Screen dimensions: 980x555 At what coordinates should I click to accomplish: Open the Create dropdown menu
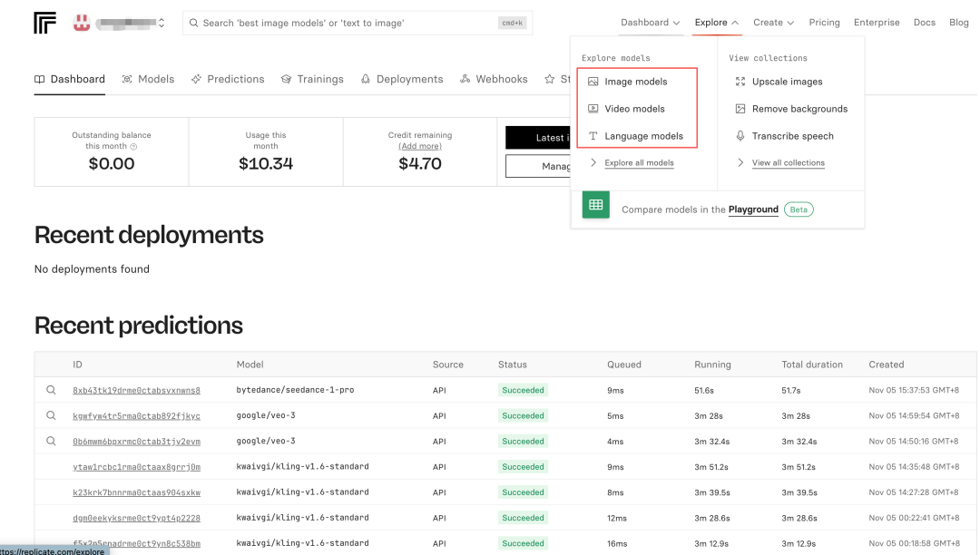click(773, 23)
